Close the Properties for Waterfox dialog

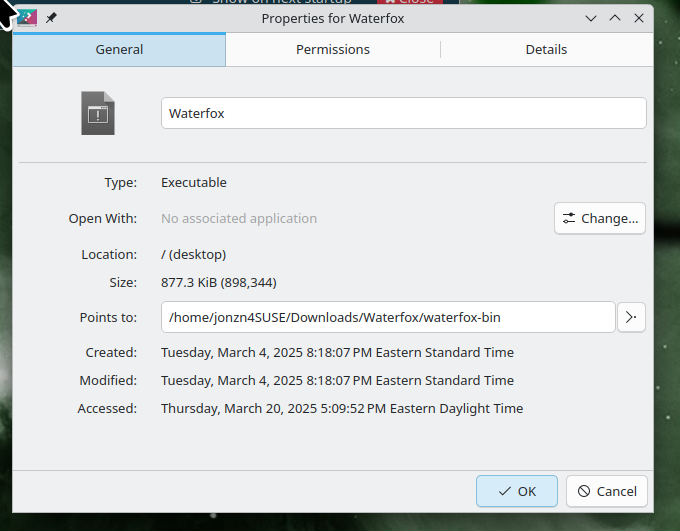tap(639, 18)
